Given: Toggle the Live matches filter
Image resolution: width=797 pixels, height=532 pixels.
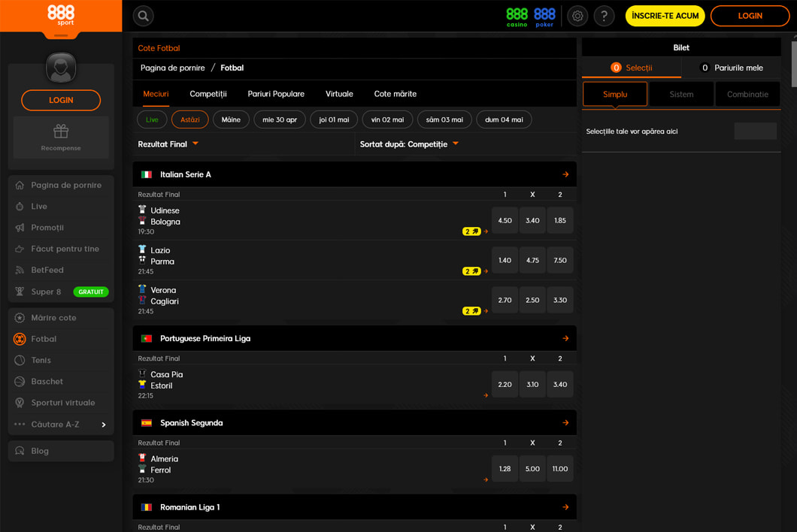Looking at the screenshot, I should (153, 119).
